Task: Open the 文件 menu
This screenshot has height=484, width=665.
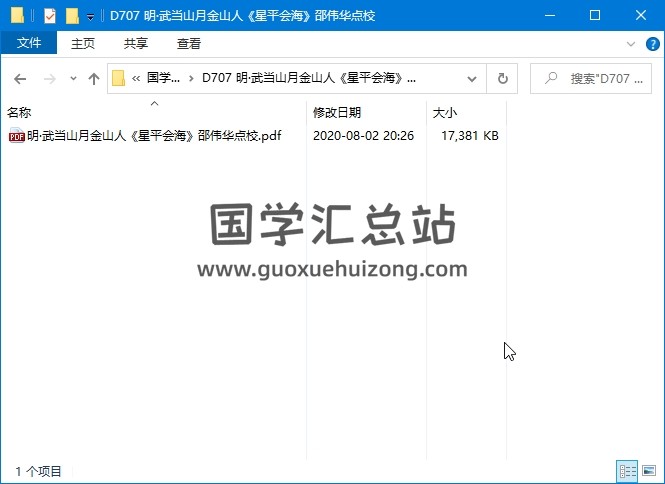Action: point(29,44)
